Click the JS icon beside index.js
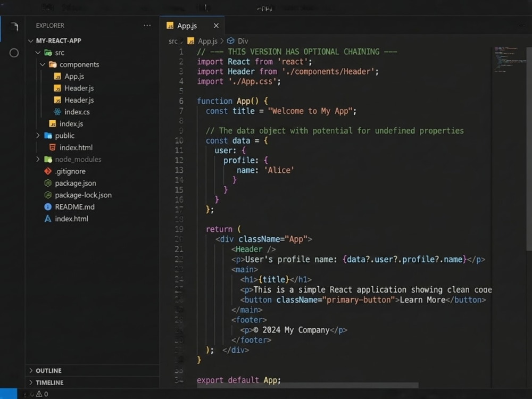This screenshot has height=399, width=532. [x=53, y=123]
